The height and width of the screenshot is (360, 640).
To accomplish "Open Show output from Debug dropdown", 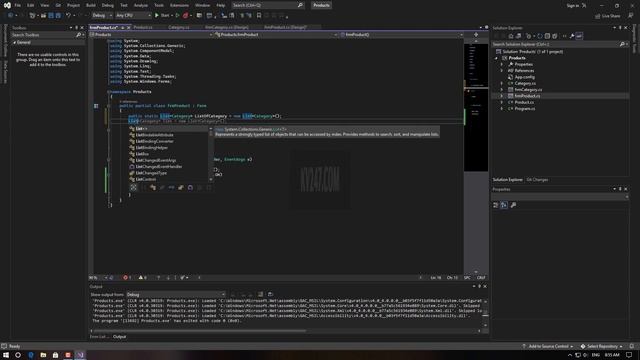I will (x=176, y=294).
